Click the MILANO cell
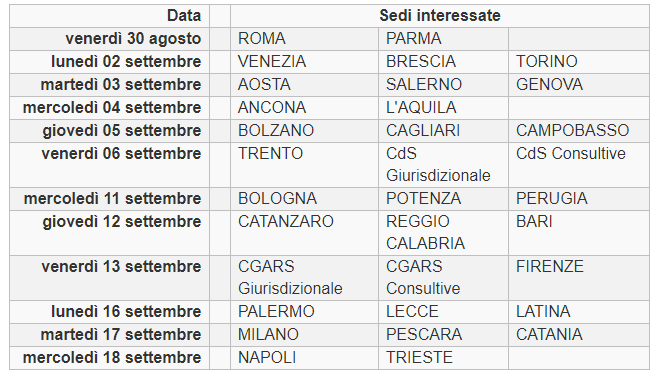 coord(304,335)
